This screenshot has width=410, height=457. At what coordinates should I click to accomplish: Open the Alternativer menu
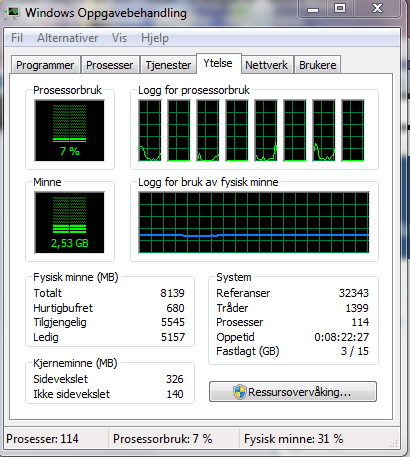(x=68, y=38)
